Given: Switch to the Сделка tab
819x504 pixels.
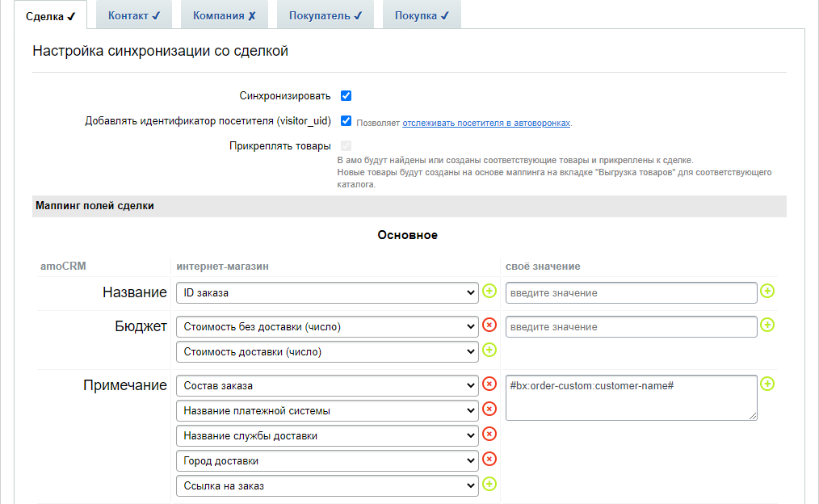Looking at the screenshot, I should (51, 16).
